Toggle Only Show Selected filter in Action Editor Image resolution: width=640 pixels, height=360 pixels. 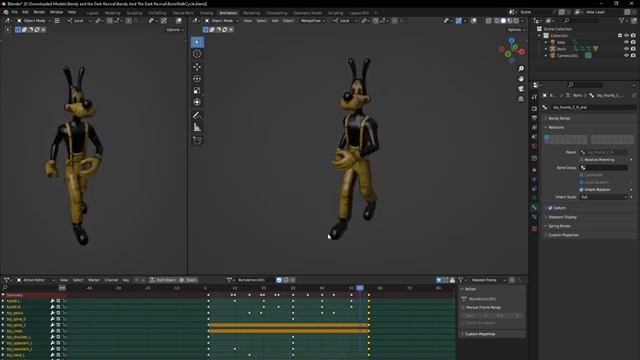pyautogui.click(x=439, y=280)
